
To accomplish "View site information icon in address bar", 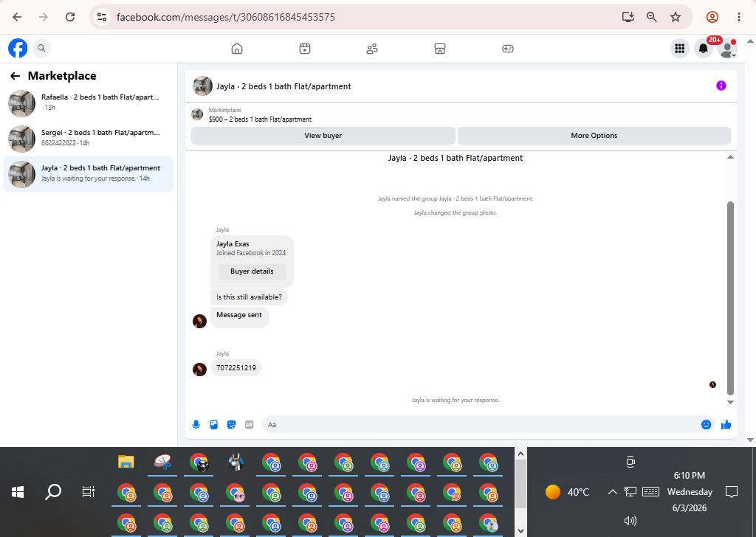I will [x=102, y=17].
